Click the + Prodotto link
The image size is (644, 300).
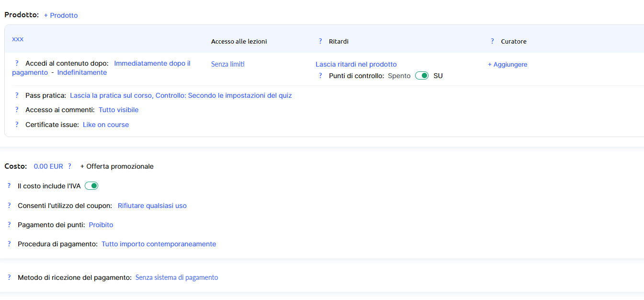coord(61,15)
